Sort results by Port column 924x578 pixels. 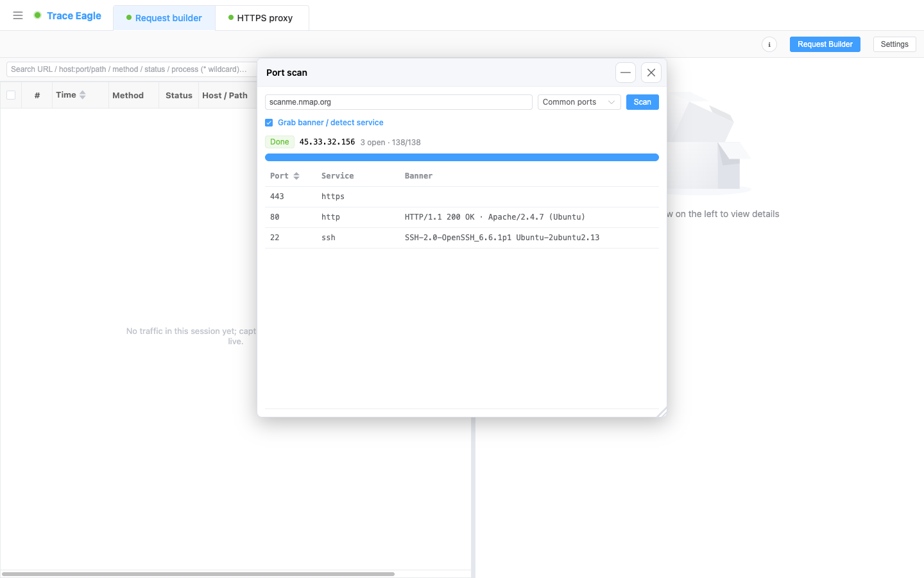pos(285,176)
